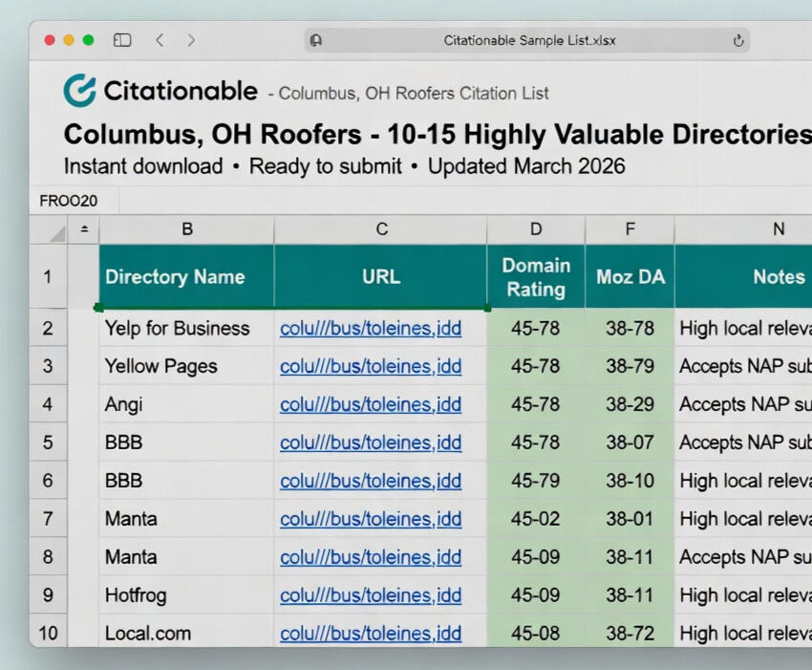
Task: Click the icon left of the address bar title
Action: pyautogui.click(x=316, y=40)
